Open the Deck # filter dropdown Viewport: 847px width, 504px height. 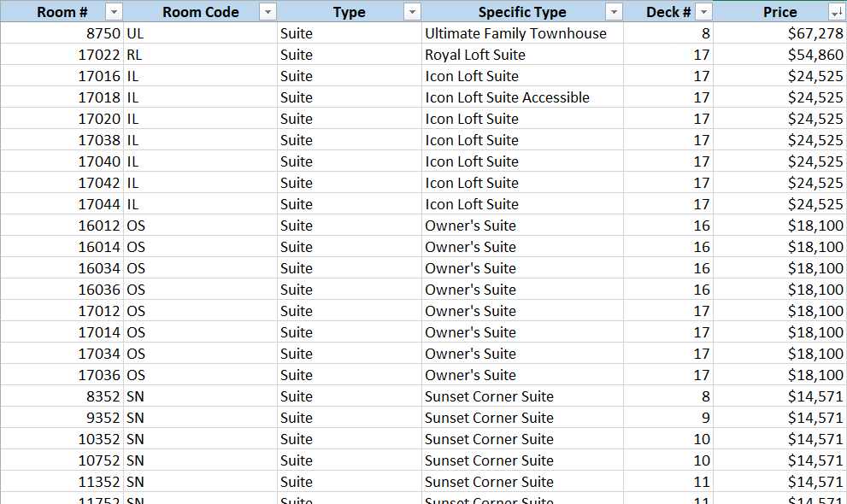(703, 11)
